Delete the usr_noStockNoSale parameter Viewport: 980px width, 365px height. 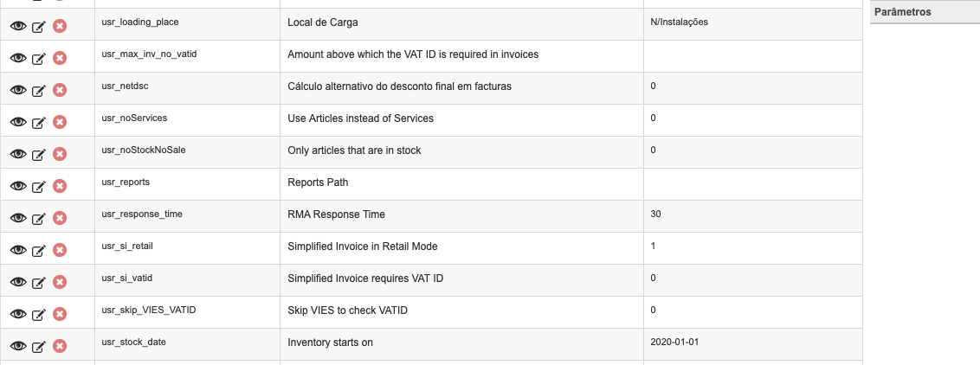(x=60, y=153)
